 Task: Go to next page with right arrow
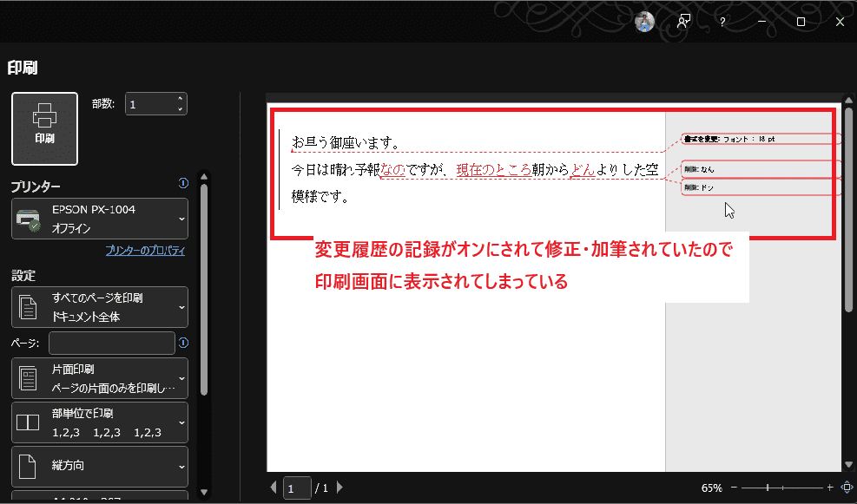pos(340,488)
